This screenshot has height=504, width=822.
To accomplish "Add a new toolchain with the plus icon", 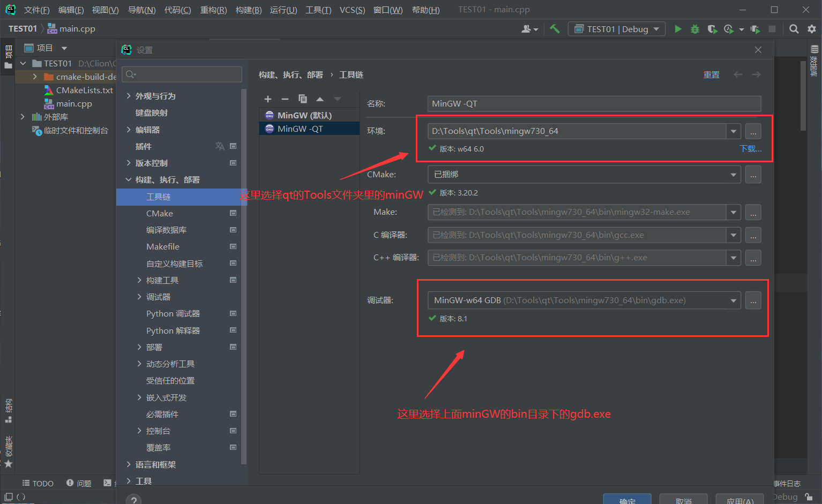I will [x=267, y=99].
